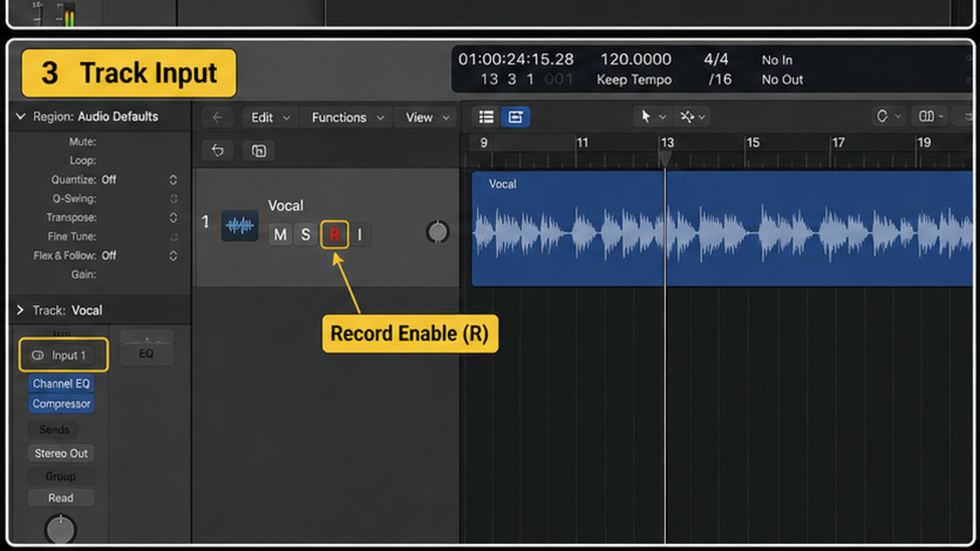Viewport: 980px width, 551px height.
Task: Open the Transpose value stepper
Action: [173, 218]
